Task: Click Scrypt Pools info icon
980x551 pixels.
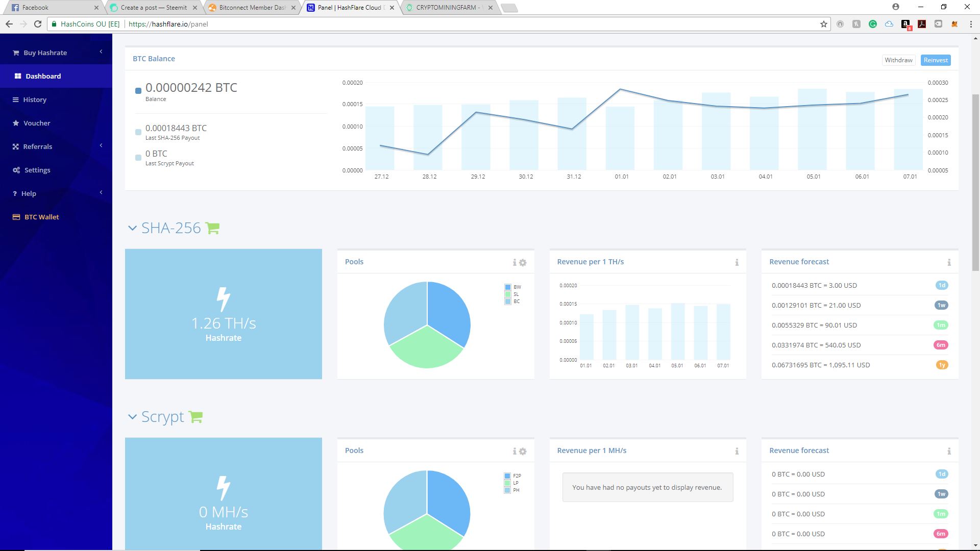Action: click(x=514, y=451)
